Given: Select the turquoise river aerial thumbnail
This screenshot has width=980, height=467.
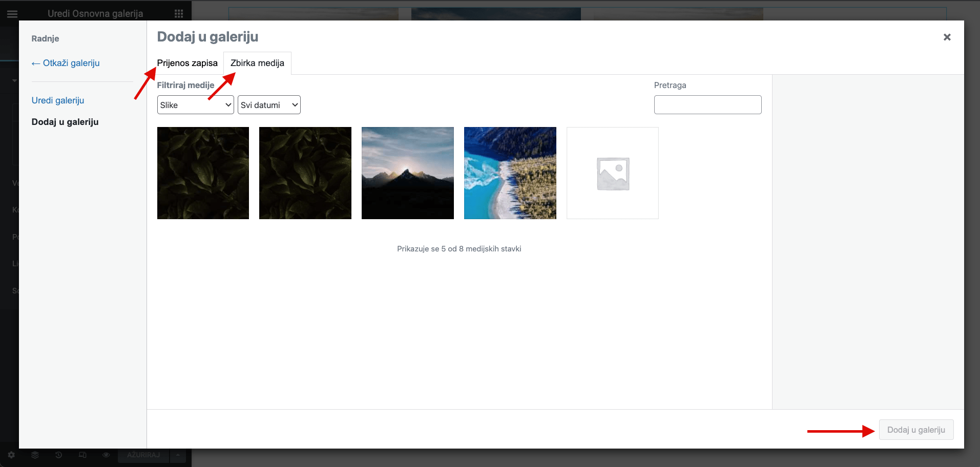Looking at the screenshot, I should [510, 173].
